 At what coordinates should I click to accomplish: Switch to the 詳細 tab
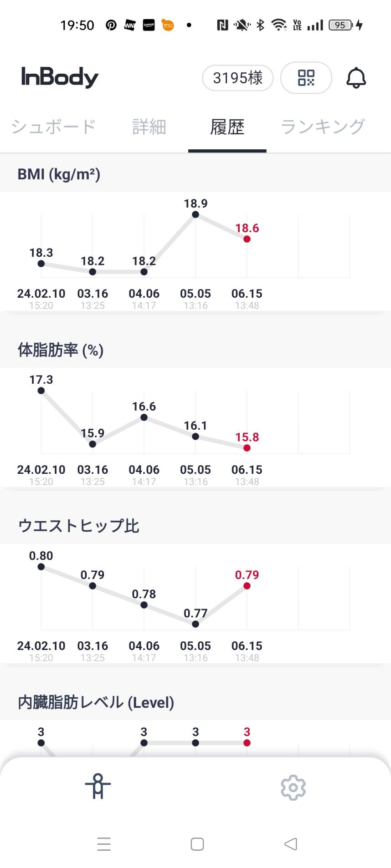[x=149, y=127]
